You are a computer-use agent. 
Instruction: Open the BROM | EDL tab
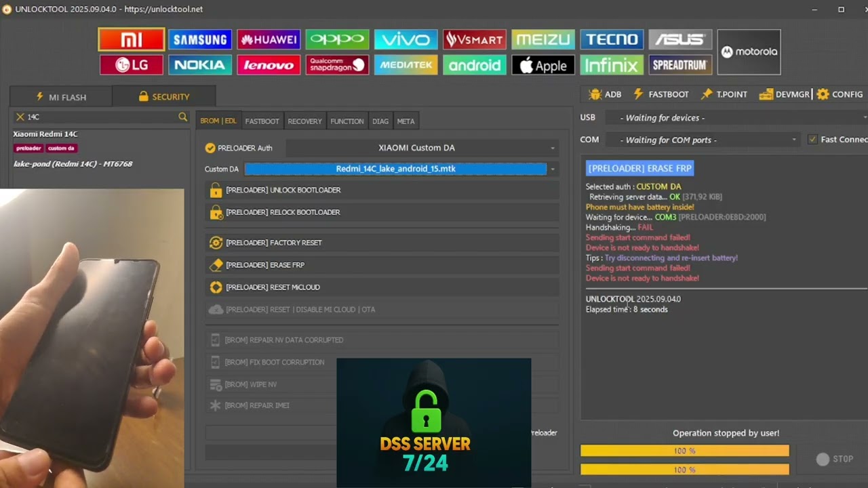point(218,121)
